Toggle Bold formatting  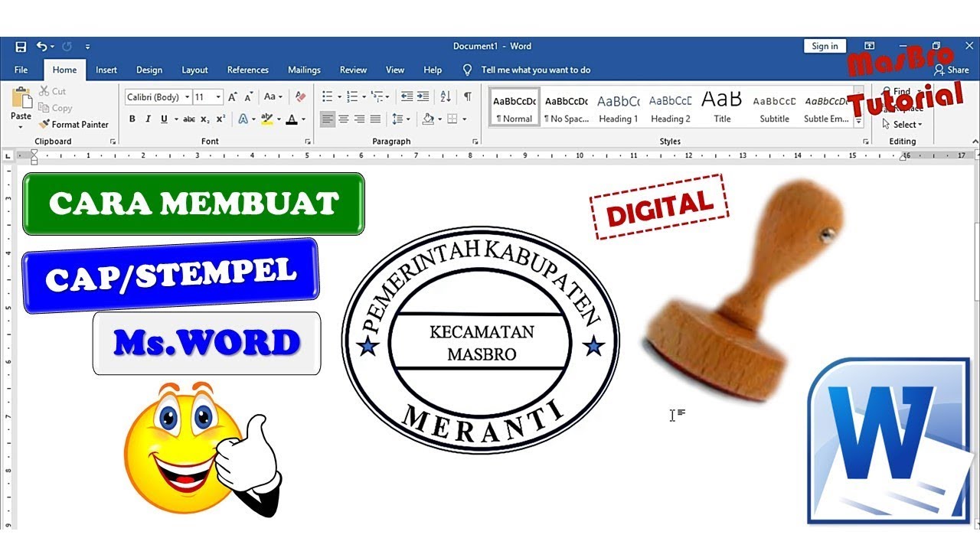(x=132, y=119)
